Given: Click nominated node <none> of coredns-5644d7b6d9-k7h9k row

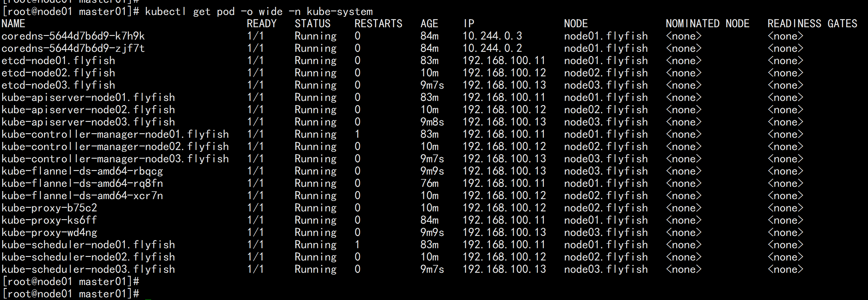Looking at the screenshot, I should pos(684,36).
